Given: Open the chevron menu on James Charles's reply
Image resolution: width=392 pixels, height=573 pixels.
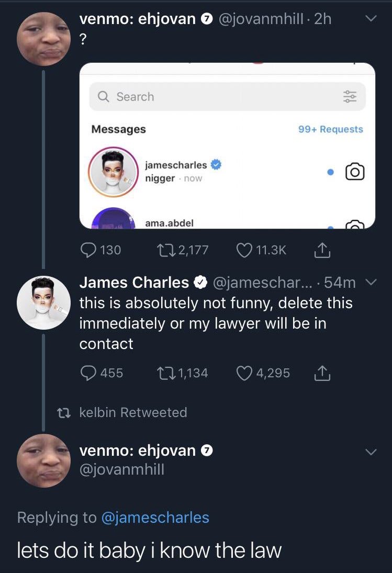Looking at the screenshot, I should click(371, 283).
